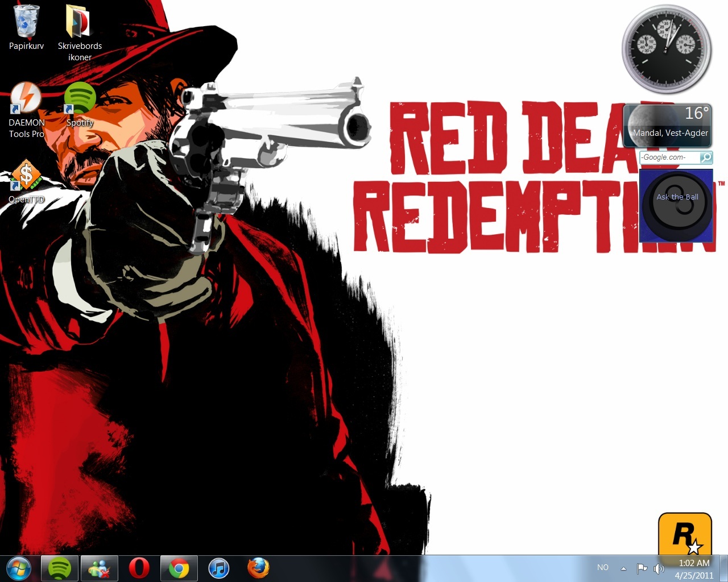Open Google Chrome from the taskbar
This screenshot has height=582, width=728.
click(179, 568)
